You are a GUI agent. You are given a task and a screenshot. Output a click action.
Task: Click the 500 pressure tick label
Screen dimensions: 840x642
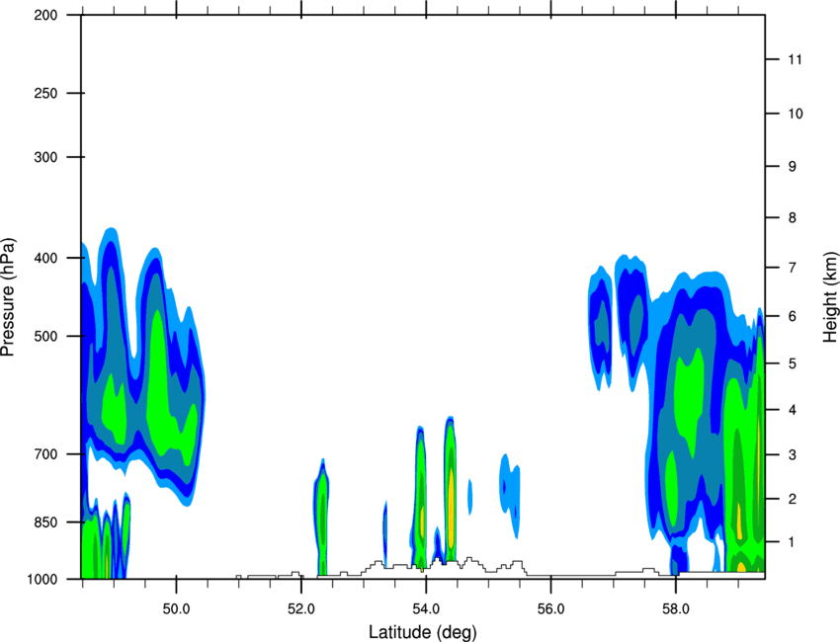[x=45, y=336]
